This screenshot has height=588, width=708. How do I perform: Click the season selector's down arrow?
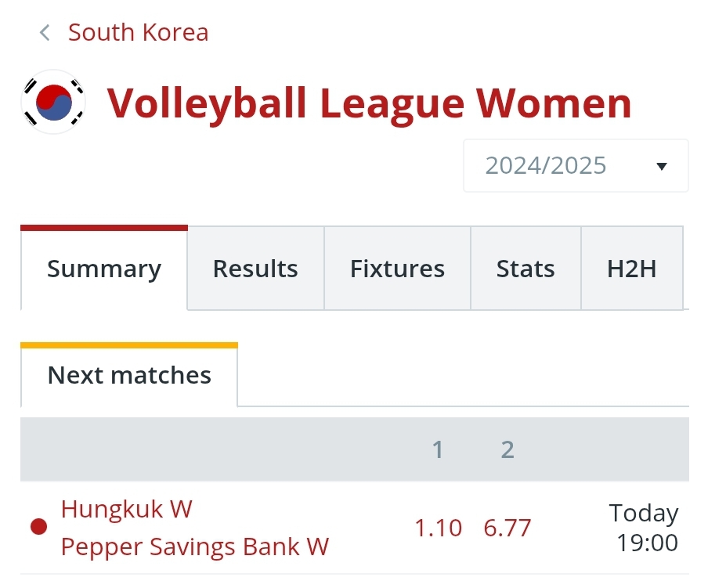point(661,166)
